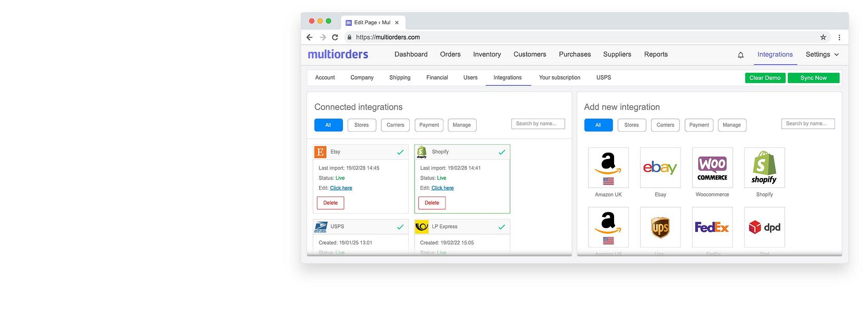Open the Purchases menu
The height and width of the screenshot is (316, 868).
click(575, 54)
